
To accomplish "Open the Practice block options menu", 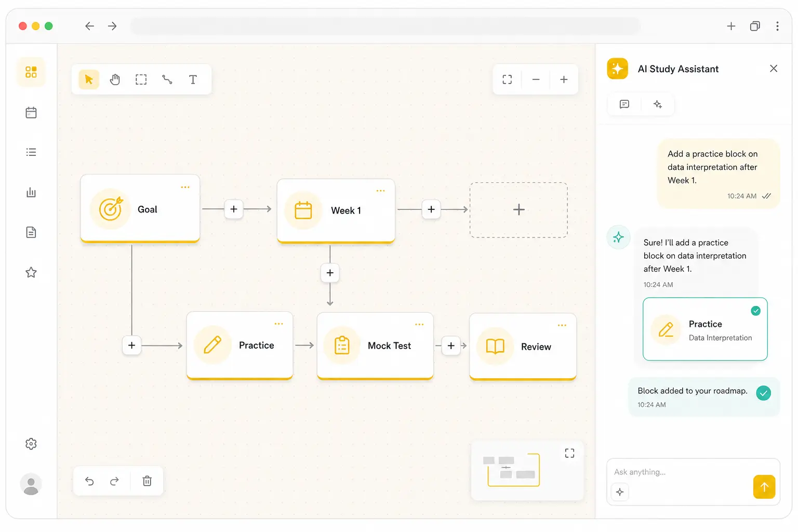I will pos(279,324).
